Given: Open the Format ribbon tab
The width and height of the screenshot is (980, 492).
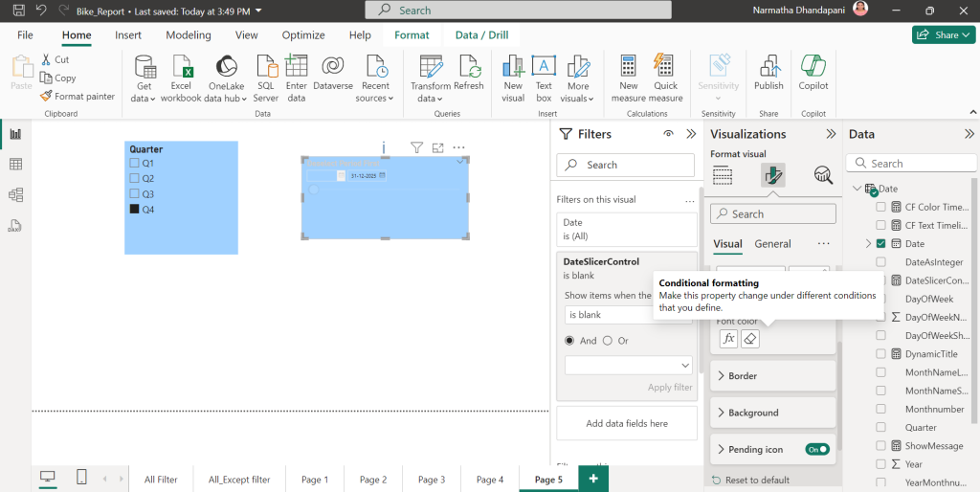Looking at the screenshot, I should (412, 35).
